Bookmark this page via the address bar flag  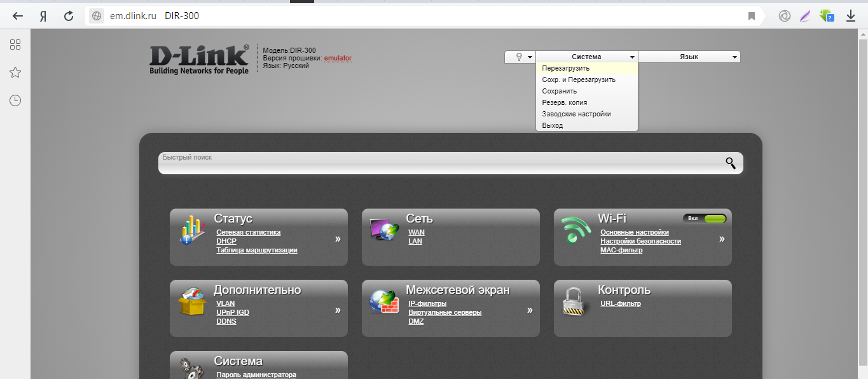point(752,16)
